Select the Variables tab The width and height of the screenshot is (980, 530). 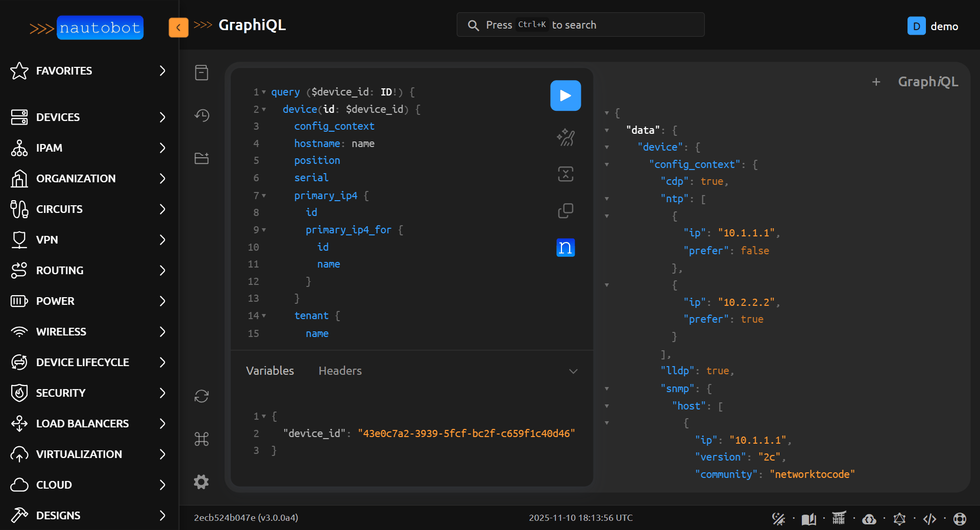coord(270,371)
